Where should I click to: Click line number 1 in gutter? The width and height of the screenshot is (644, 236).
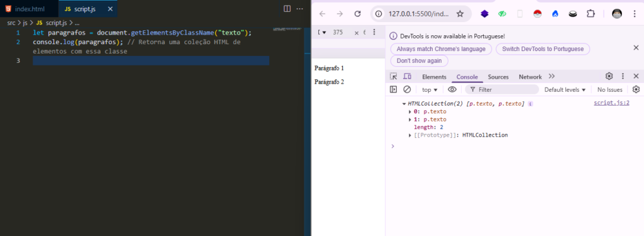click(x=18, y=33)
